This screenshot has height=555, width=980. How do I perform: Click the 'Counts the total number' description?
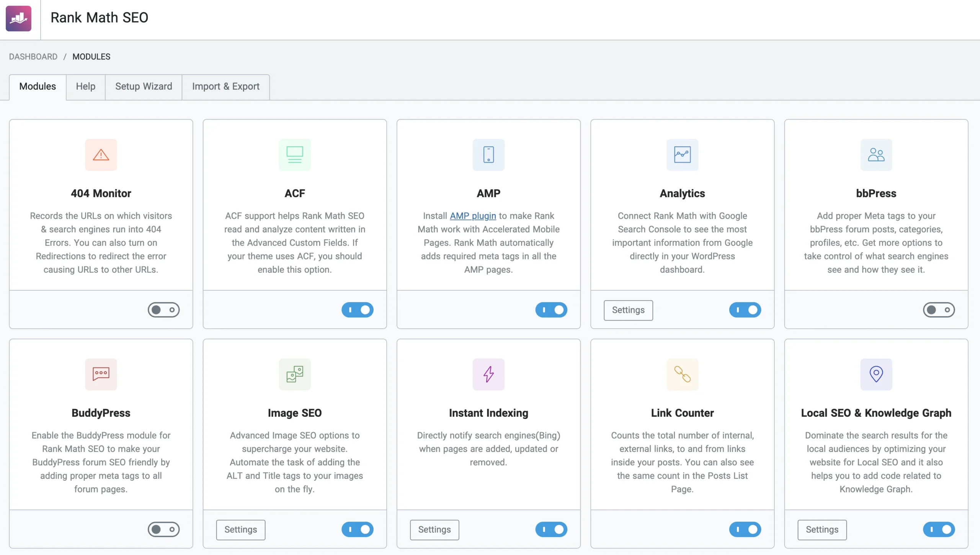click(x=682, y=462)
